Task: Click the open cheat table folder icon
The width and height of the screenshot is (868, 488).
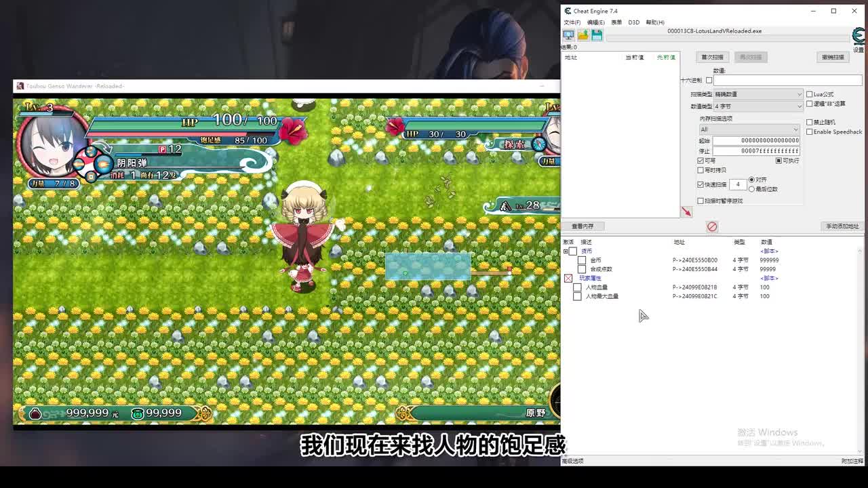Action: (x=583, y=35)
